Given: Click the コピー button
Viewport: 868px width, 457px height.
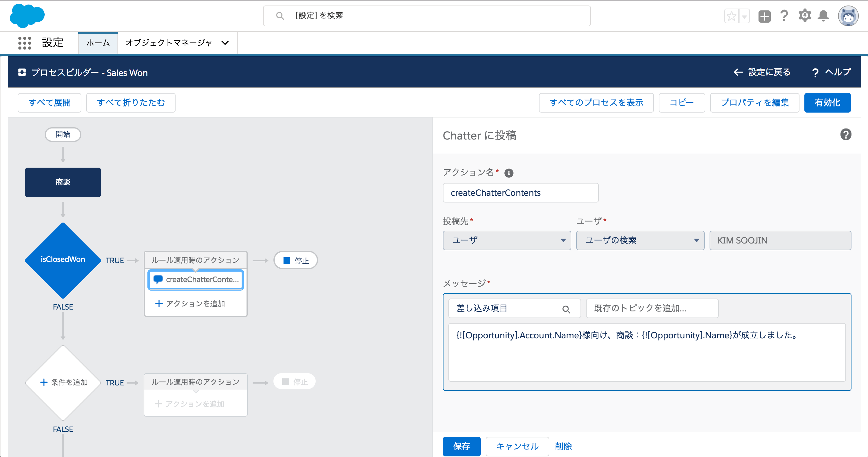Looking at the screenshot, I should click(682, 102).
